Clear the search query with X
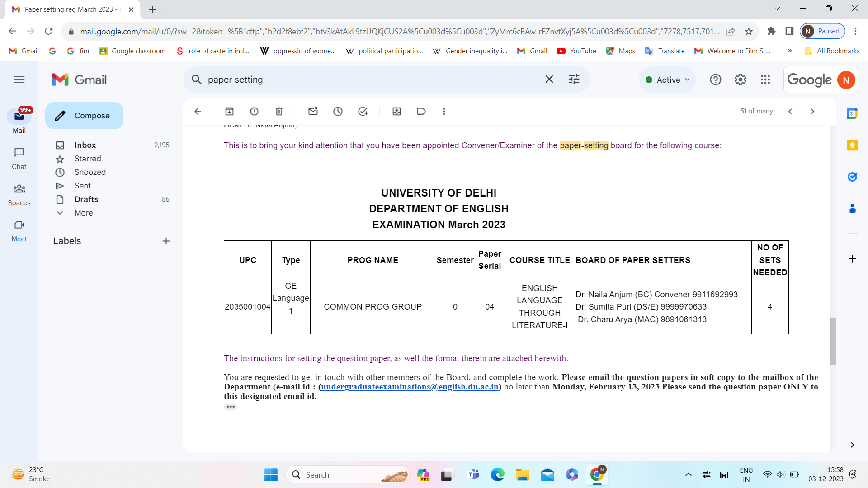This screenshot has width=868, height=488. coord(549,80)
